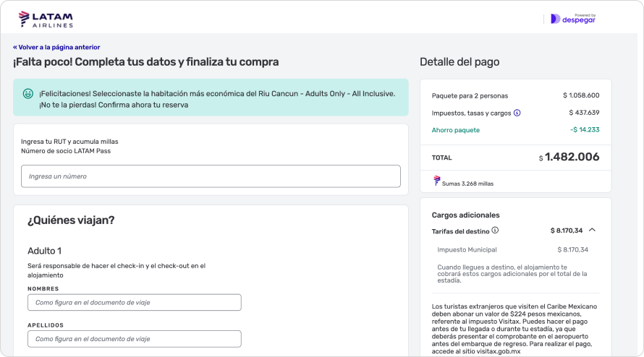644x357 pixels.
Task: Click the Detalle del pago heading
Action: click(459, 62)
